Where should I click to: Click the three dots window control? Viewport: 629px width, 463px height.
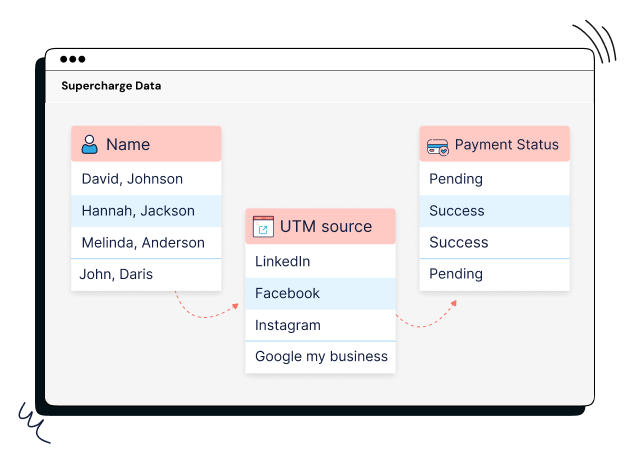point(73,59)
